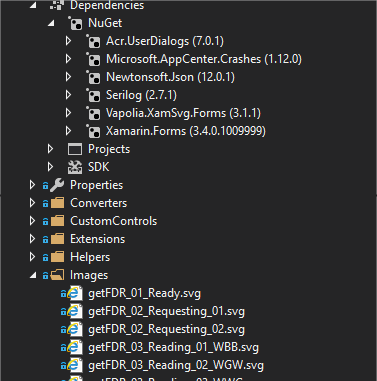377x381 pixels.
Task: Select Xamarin.Forms (3.4.0.1009999)
Action: (x=186, y=131)
